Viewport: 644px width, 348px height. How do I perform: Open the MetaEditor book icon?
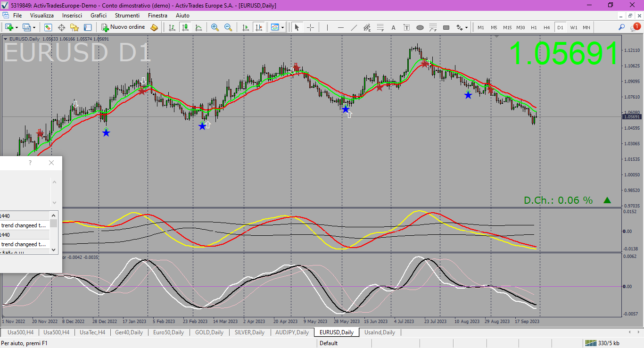pos(154,27)
